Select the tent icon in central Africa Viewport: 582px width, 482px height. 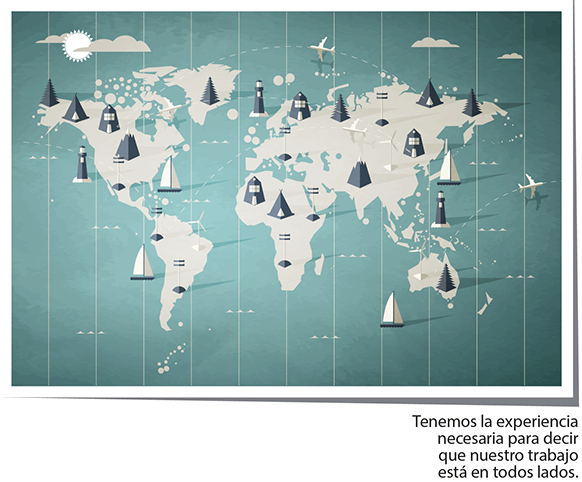click(281, 204)
